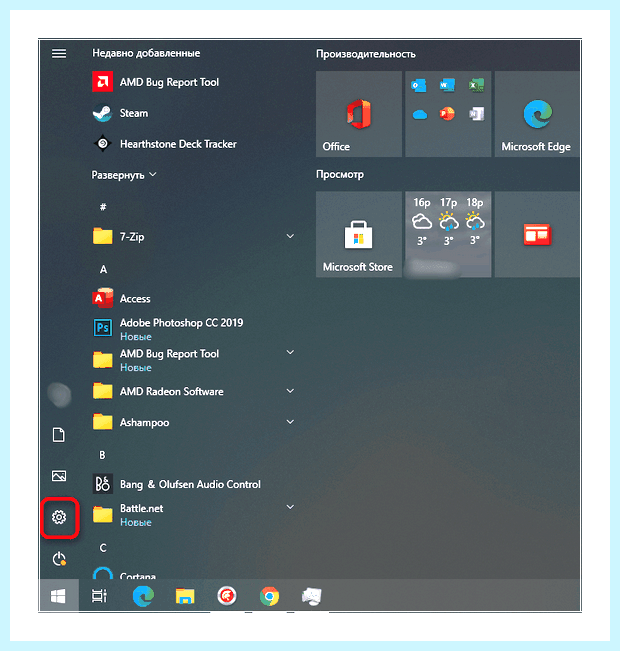Open the News red tile

tap(537, 235)
